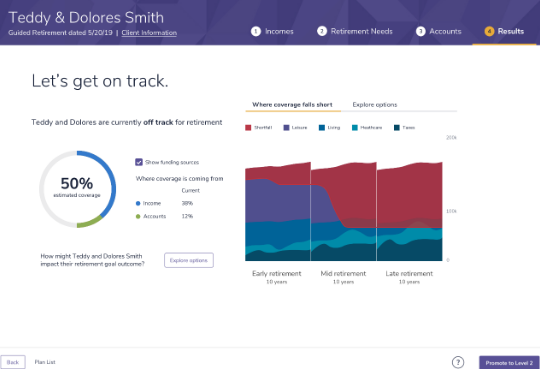Click the orange step 4 Results circle
This screenshot has width=540, height=369.
click(489, 31)
